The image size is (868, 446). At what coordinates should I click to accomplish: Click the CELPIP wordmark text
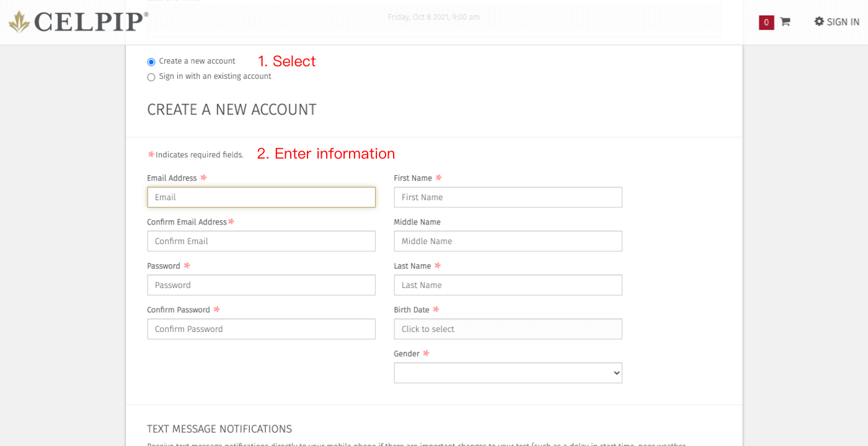pyautogui.click(x=91, y=22)
